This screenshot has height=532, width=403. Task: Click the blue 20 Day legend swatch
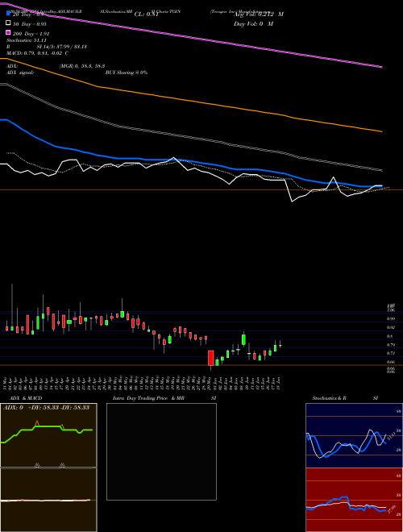coord(9,13)
